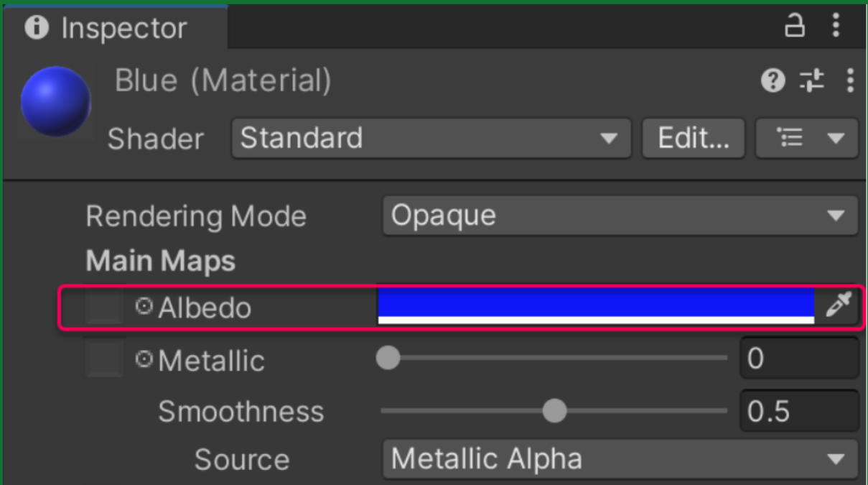This screenshot has width=868, height=485.
Task: Click the Inspector info icon
Action: pyautogui.click(x=36, y=28)
